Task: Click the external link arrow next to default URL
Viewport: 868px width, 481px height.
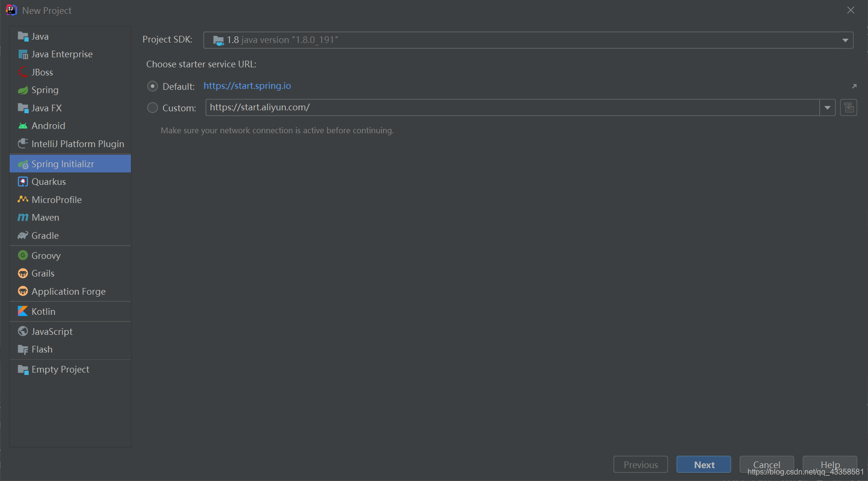Action: coord(854,86)
